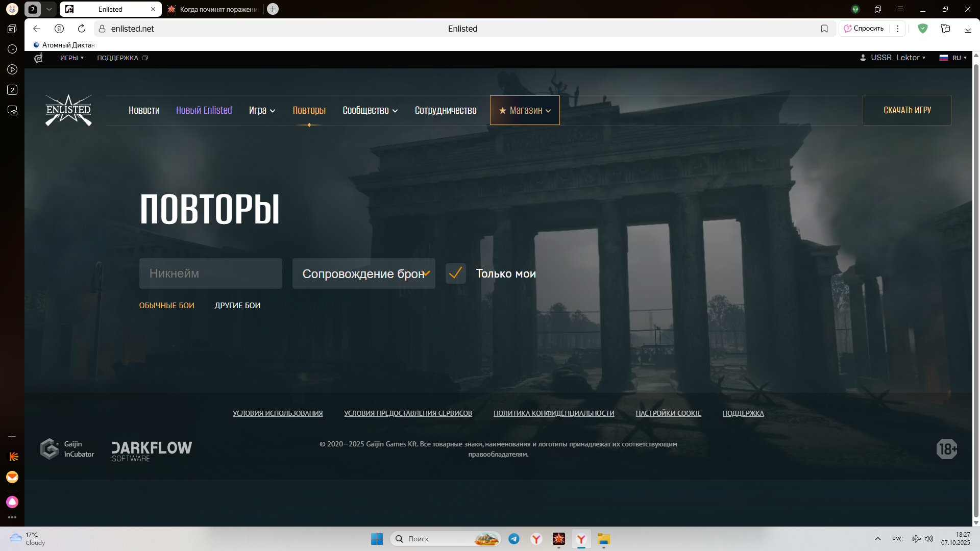Image resolution: width=980 pixels, height=551 pixels.
Task: Bookmark page with the bookmark icon
Action: (824, 29)
